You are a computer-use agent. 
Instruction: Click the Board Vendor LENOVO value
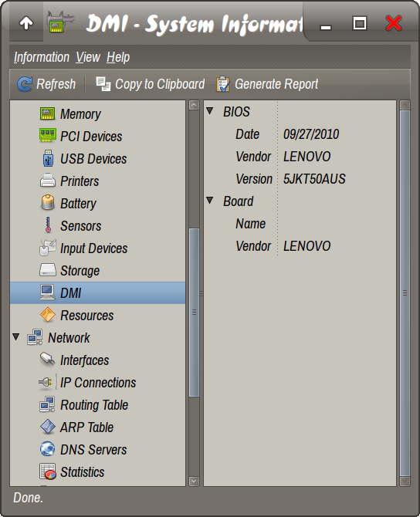click(307, 246)
